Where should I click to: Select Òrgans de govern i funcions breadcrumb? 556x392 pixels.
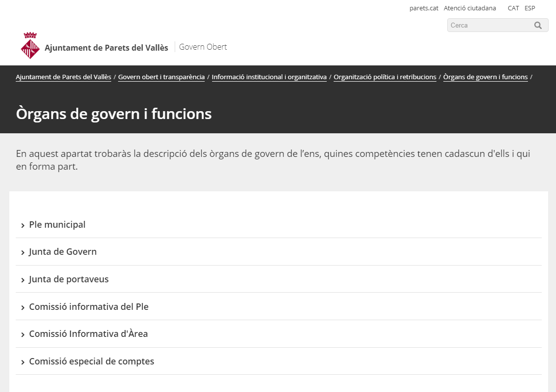click(485, 77)
